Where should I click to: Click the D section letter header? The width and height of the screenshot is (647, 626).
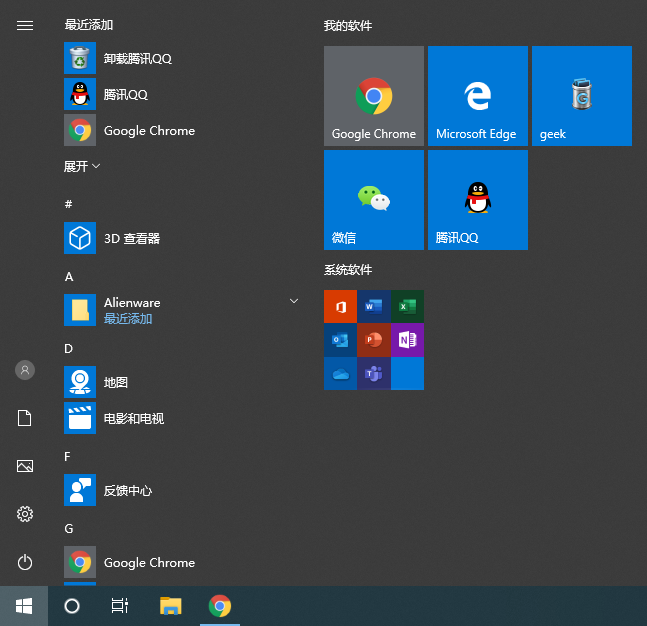[68, 349]
